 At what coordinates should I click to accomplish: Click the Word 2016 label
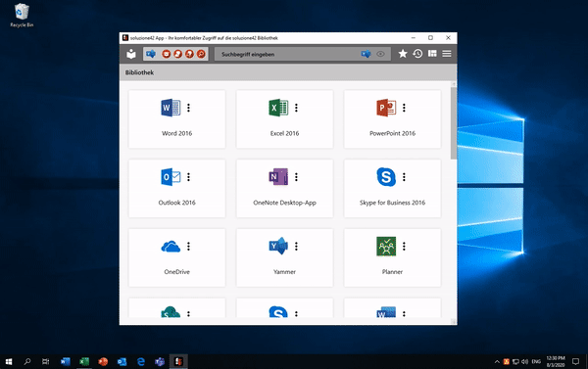pyautogui.click(x=177, y=133)
